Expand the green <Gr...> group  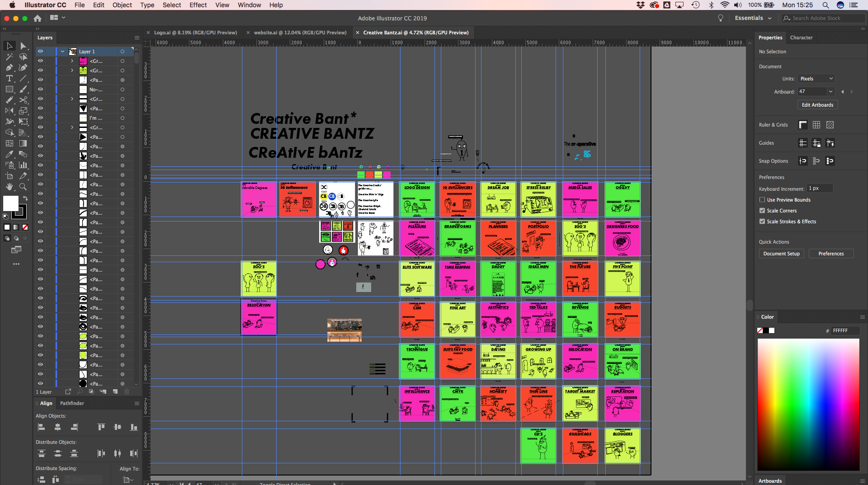click(72, 71)
